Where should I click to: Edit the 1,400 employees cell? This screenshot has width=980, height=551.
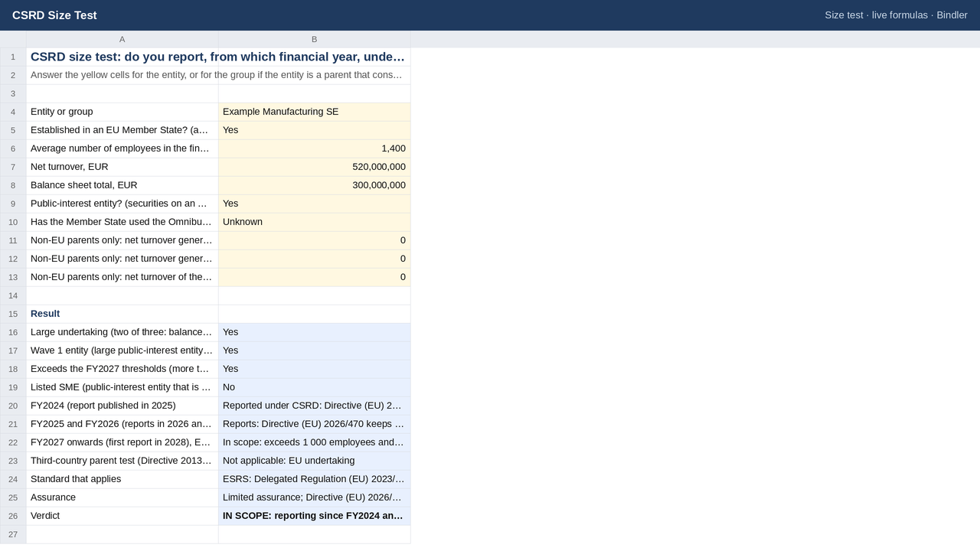[315, 148]
